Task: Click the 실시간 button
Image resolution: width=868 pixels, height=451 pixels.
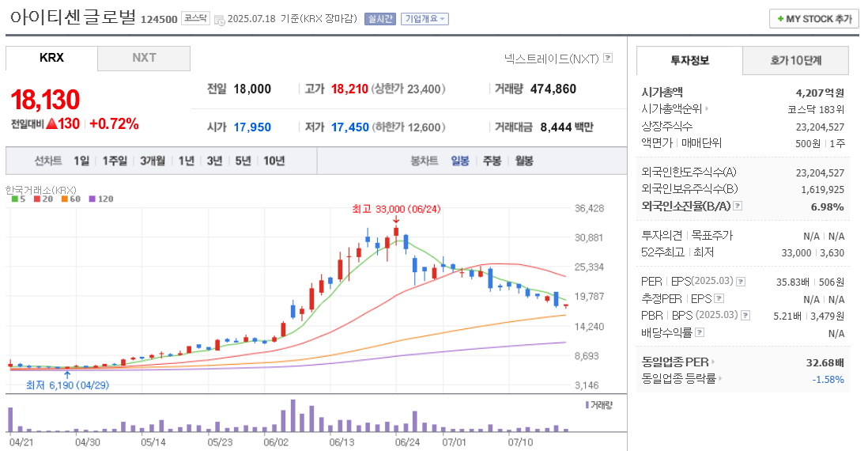Action: click(x=379, y=19)
